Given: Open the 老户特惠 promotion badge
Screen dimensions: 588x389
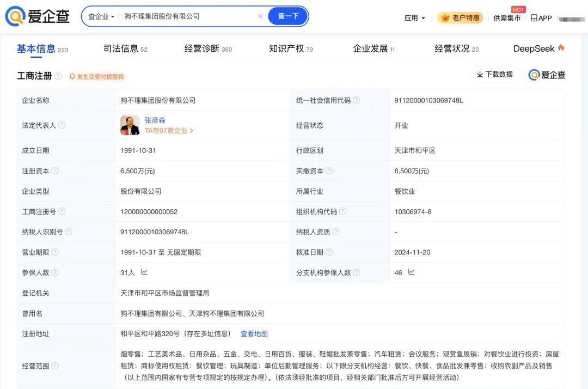Looking at the screenshot, I should click(x=460, y=17).
